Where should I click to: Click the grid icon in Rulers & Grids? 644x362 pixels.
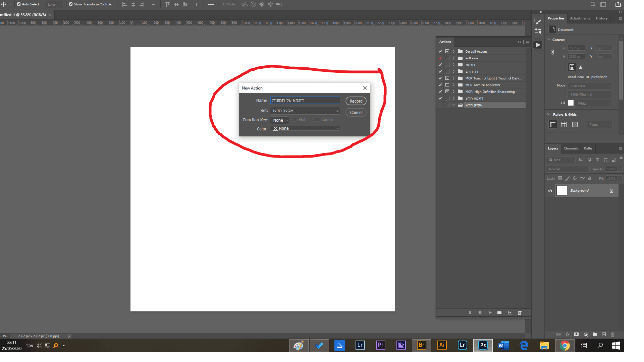point(564,124)
